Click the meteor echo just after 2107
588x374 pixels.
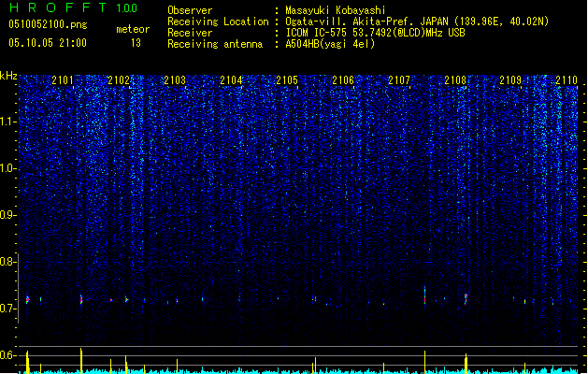(425, 296)
